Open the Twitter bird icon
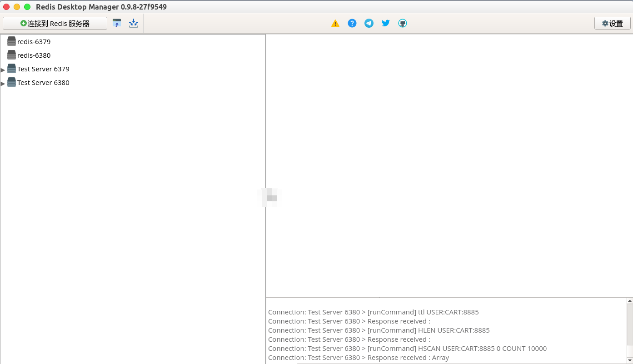The image size is (633, 364). click(386, 23)
